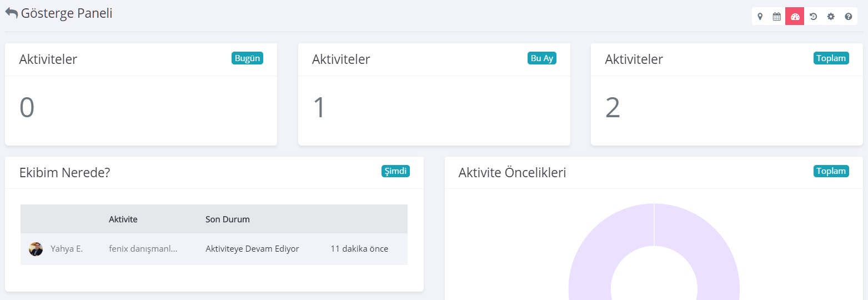This screenshot has width=868, height=300.
Task: Open the fenix danışmanl... activity link
Action: point(143,249)
